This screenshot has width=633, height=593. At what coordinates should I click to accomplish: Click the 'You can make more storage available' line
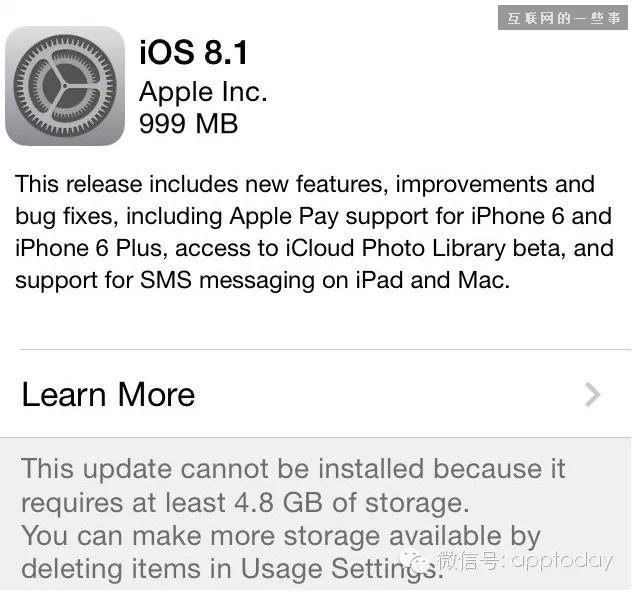281,536
